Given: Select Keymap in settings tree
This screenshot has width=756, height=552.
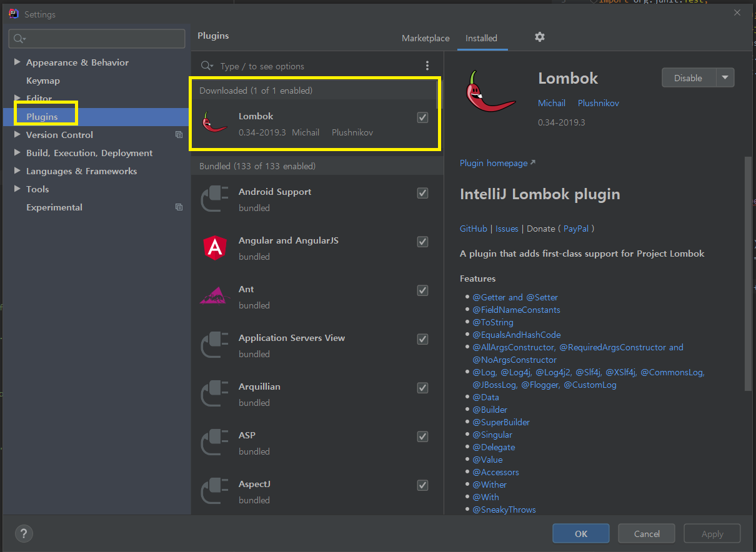Looking at the screenshot, I should (x=43, y=81).
